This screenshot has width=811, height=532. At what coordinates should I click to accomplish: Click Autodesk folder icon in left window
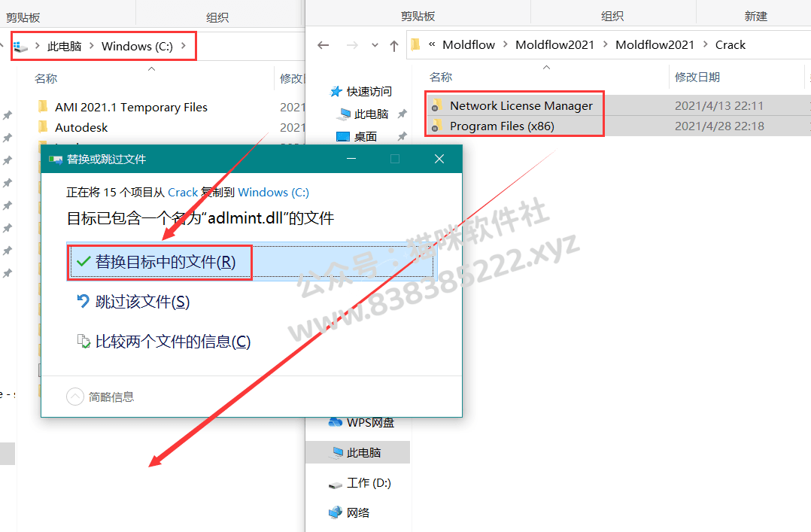pos(43,126)
